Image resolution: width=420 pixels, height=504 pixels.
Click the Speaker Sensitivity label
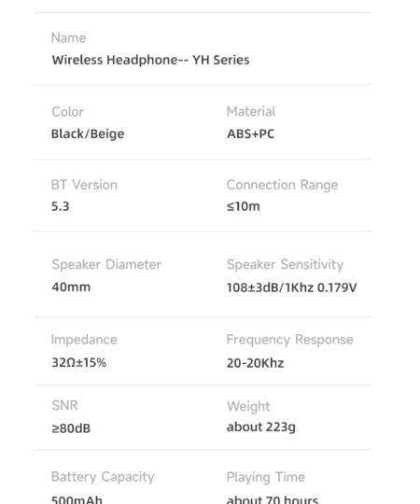pyautogui.click(x=285, y=264)
